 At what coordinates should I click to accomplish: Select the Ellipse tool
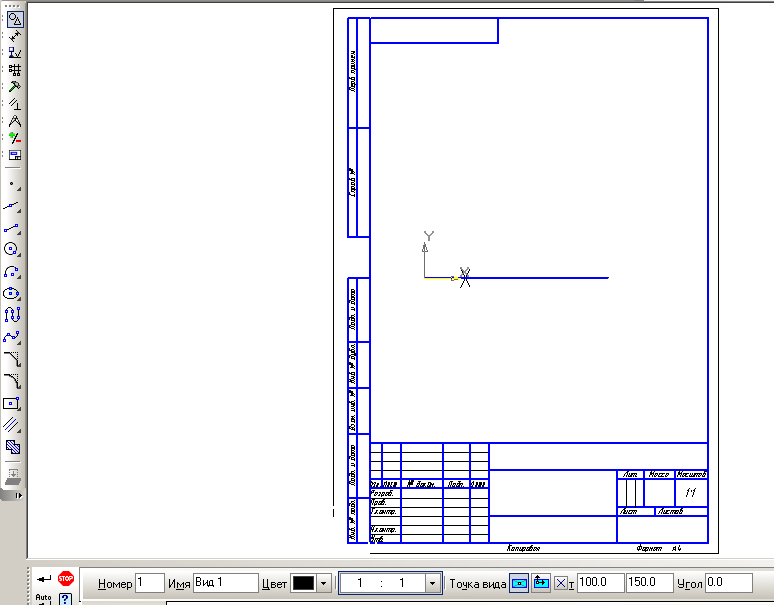(12, 294)
